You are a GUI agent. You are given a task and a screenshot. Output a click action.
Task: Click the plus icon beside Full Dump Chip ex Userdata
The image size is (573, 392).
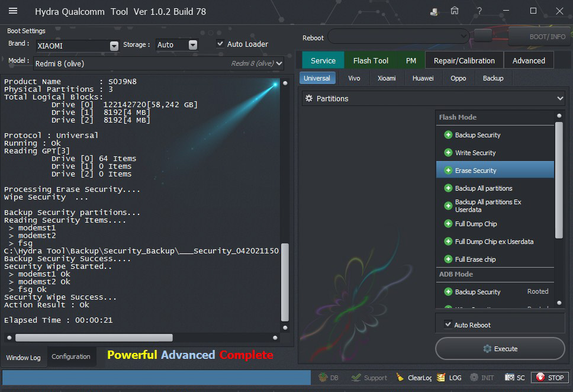(448, 242)
